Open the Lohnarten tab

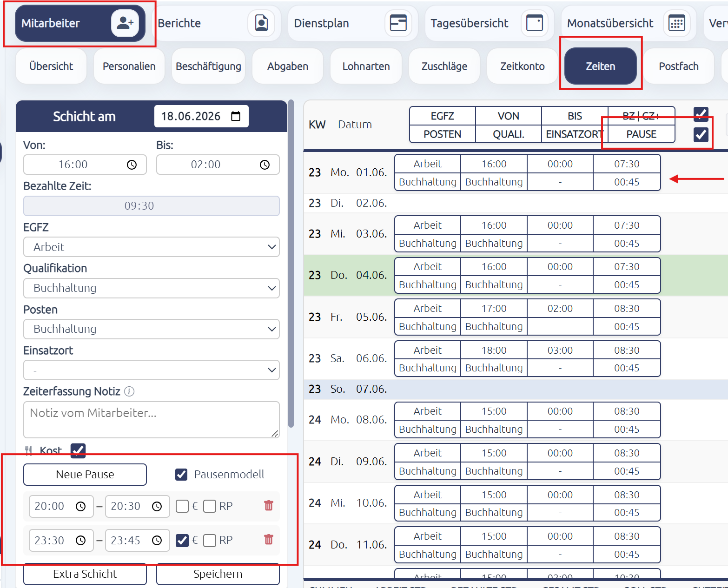(366, 66)
